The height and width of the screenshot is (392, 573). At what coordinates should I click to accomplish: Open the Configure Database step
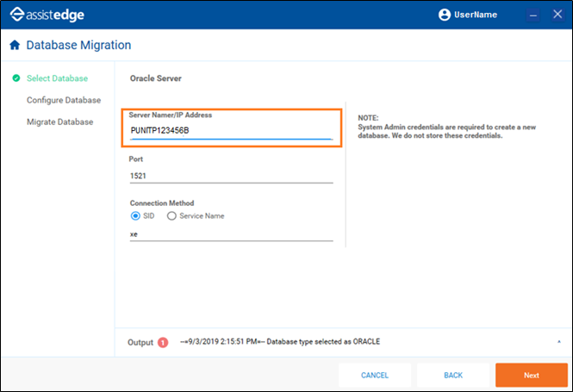tap(64, 100)
